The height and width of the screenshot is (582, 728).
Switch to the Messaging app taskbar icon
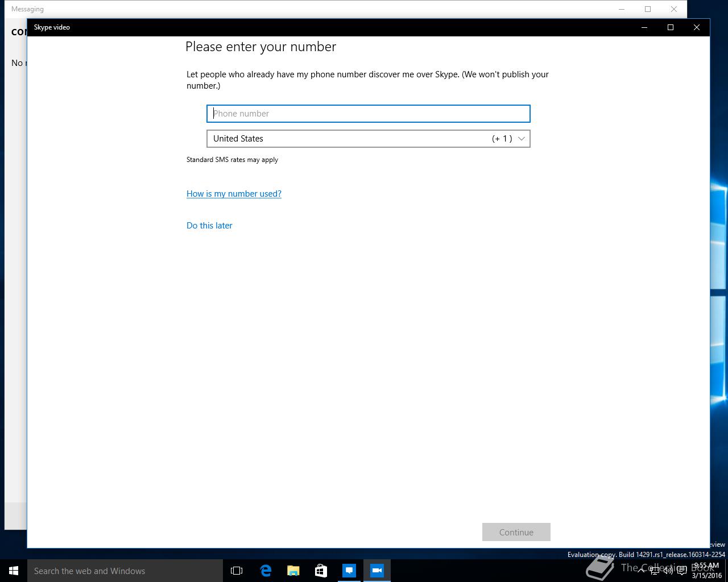click(x=349, y=571)
